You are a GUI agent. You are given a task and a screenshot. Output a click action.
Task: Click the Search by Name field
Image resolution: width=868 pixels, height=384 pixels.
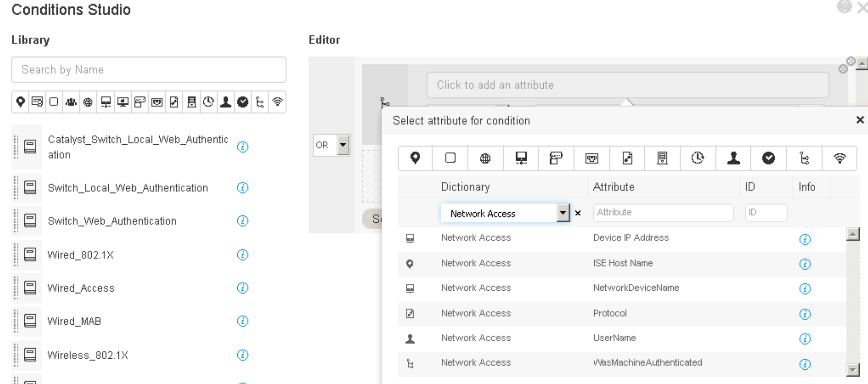149,69
